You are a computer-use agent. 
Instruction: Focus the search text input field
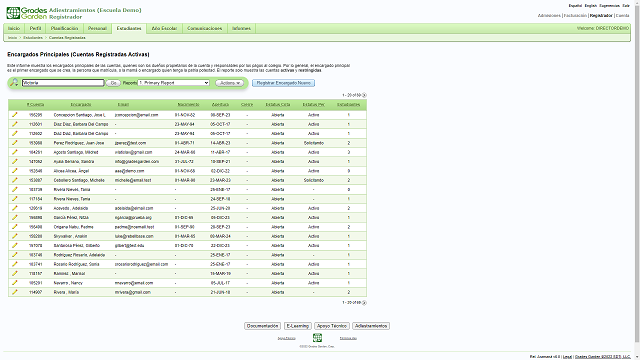click(x=63, y=83)
